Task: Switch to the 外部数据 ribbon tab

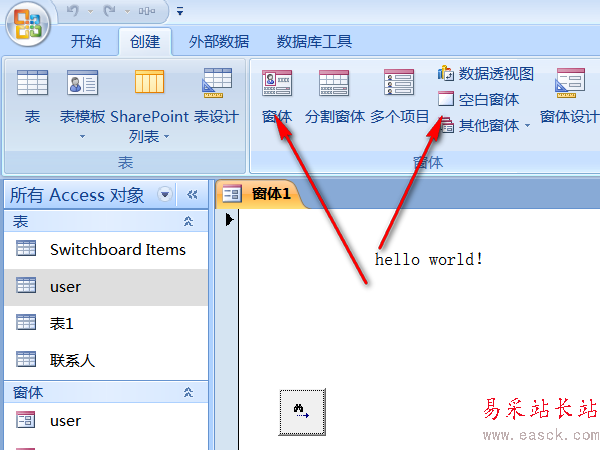Action: coord(218,41)
